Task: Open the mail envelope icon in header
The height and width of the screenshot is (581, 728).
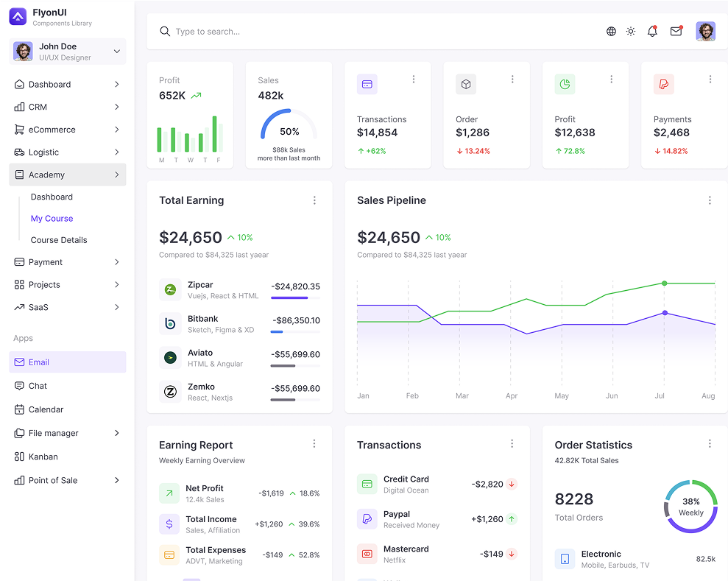Action: [x=676, y=31]
